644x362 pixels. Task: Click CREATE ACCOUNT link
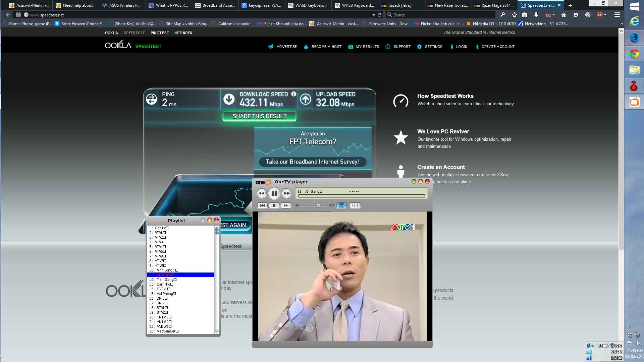coord(495,47)
